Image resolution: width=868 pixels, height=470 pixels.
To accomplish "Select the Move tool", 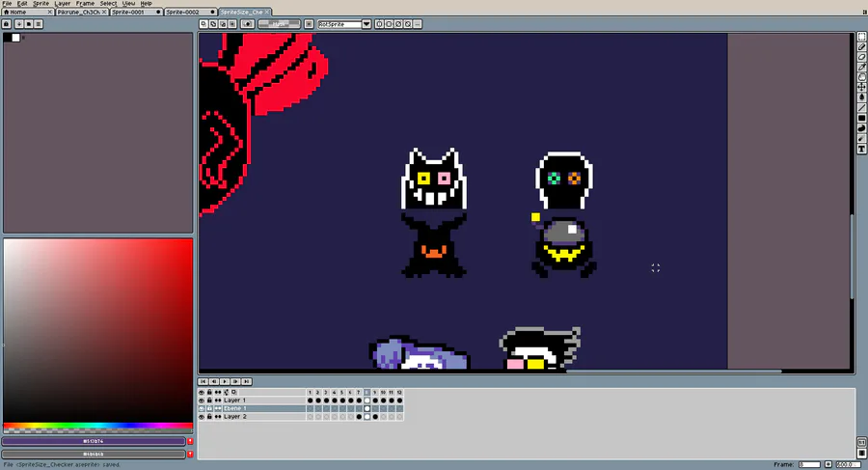I will 862,87.
